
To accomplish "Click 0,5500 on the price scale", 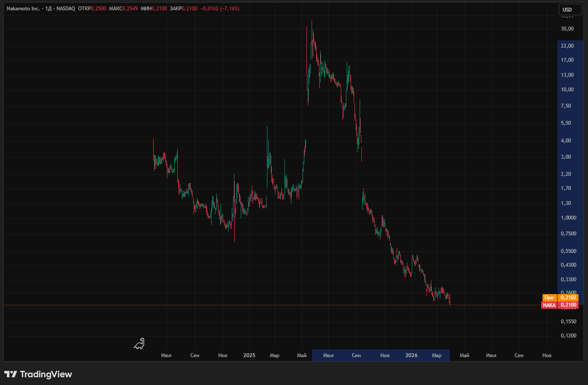I will (x=568, y=251).
